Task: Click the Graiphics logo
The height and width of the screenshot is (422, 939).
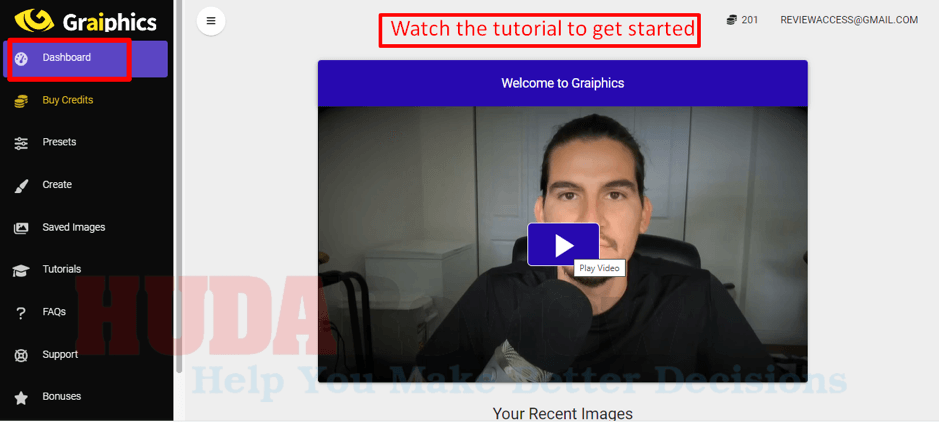Action: pyautogui.click(x=86, y=20)
